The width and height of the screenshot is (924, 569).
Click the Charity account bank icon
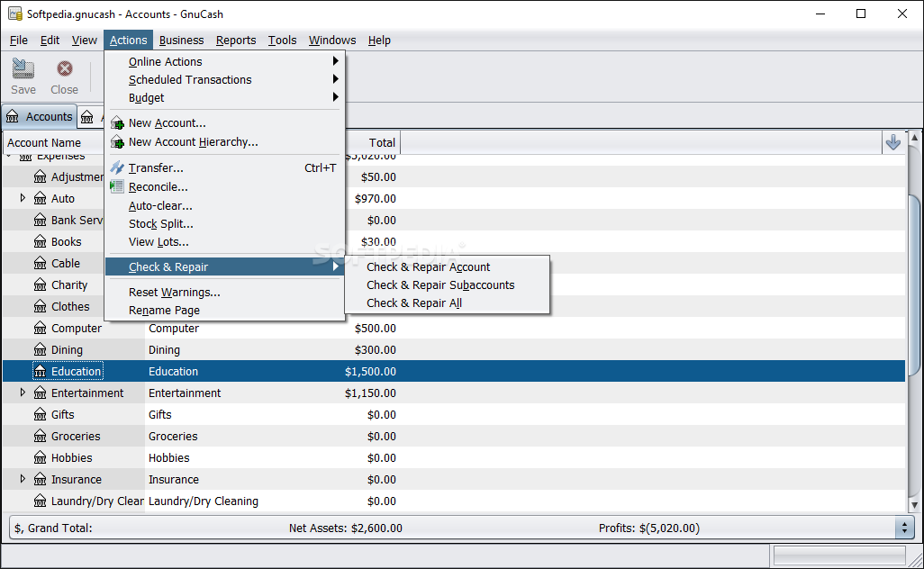(x=40, y=285)
